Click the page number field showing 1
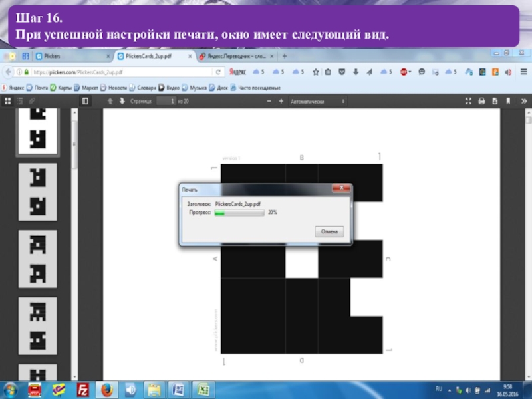Viewport: 532px width, 399px height. pos(166,101)
